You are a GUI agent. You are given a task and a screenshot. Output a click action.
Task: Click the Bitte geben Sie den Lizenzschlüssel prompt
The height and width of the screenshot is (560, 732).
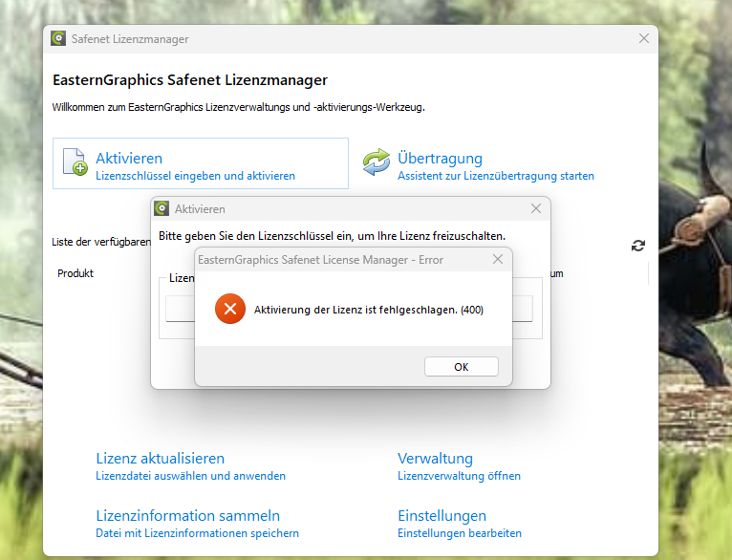(x=332, y=236)
